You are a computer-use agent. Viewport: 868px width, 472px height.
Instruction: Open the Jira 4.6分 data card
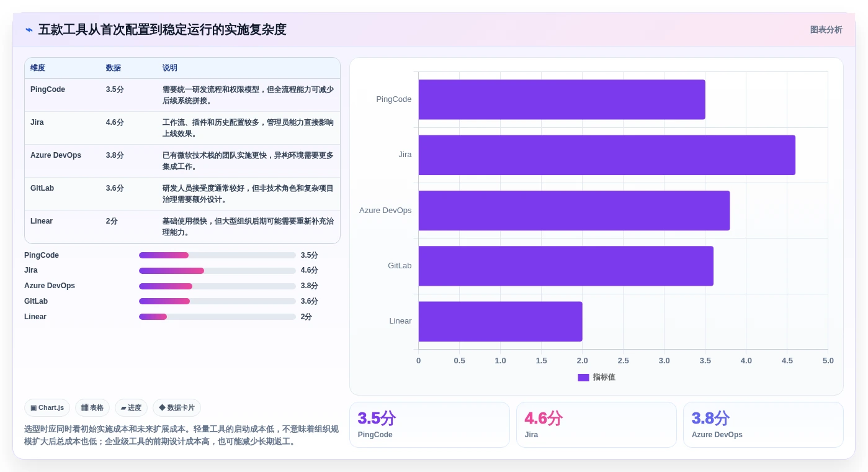[596, 425]
